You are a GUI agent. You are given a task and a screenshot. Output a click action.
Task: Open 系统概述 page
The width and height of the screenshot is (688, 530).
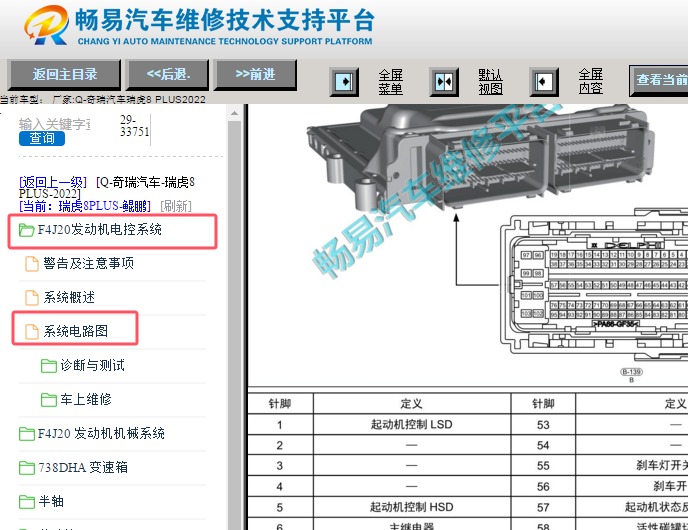(69, 297)
